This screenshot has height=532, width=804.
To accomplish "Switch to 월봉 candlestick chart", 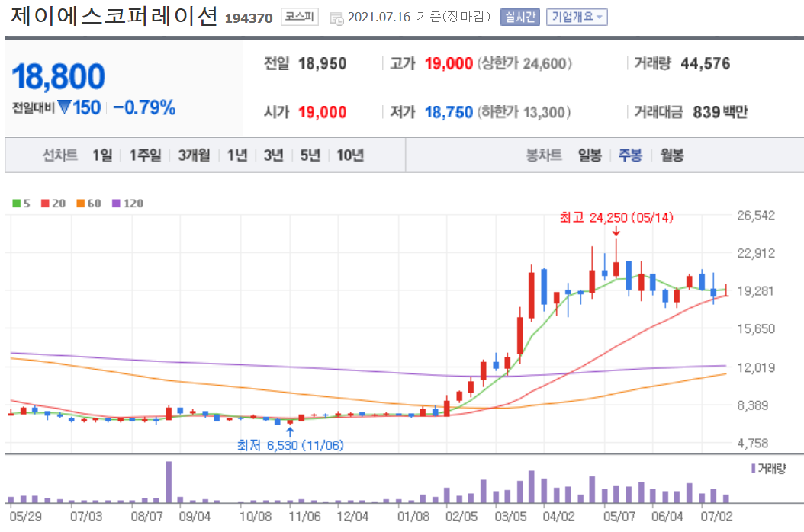I will (x=672, y=155).
